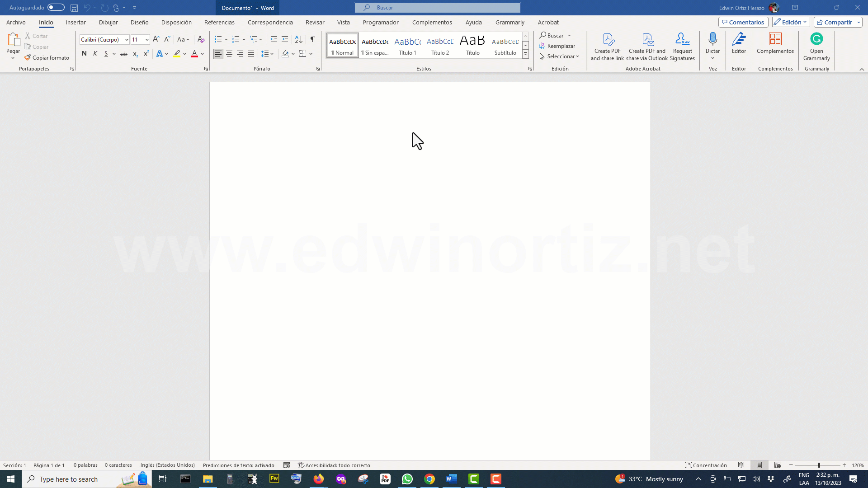Image resolution: width=868 pixels, height=488 pixels.
Task: Enable track changes in Revisar tab
Action: pyautogui.click(x=315, y=22)
